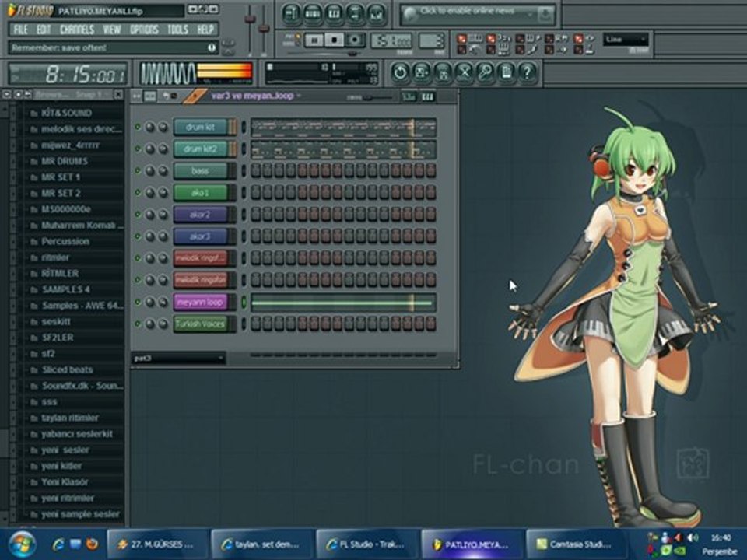Screen dimensions: 747x560
Task: Launch Firefox from quick launch
Action: point(93,544)
